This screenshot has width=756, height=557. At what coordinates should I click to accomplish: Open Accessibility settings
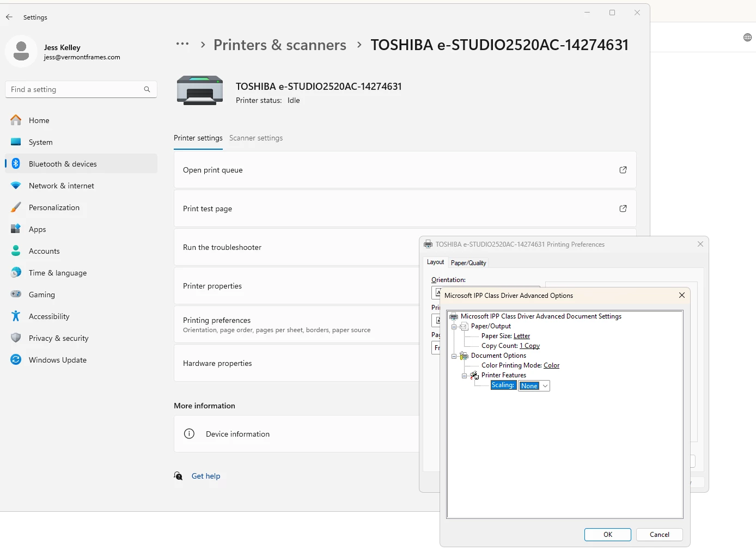tap(81, 316)
